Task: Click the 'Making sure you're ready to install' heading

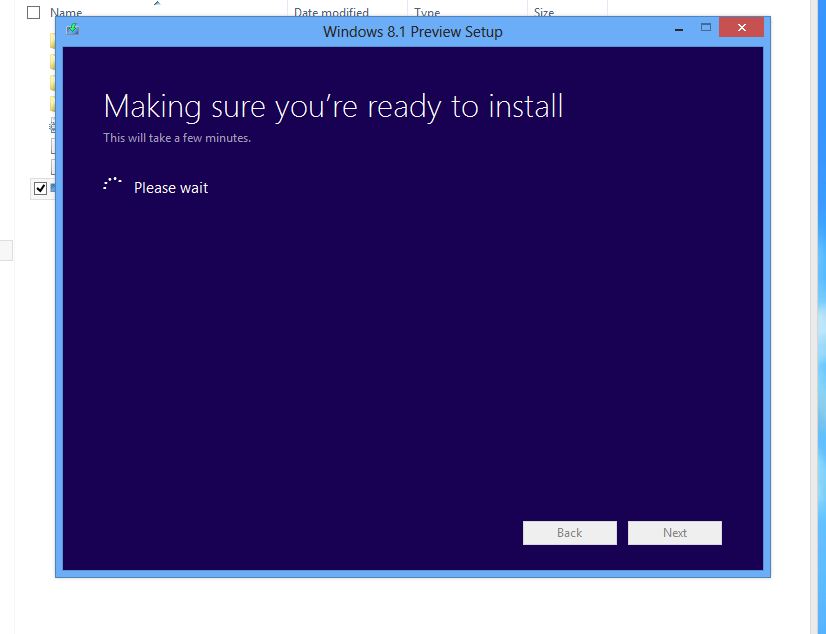Action: 333,107
